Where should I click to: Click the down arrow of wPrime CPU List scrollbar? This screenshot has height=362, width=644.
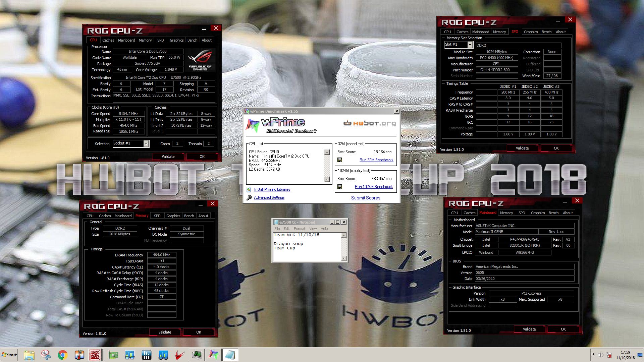327,179
